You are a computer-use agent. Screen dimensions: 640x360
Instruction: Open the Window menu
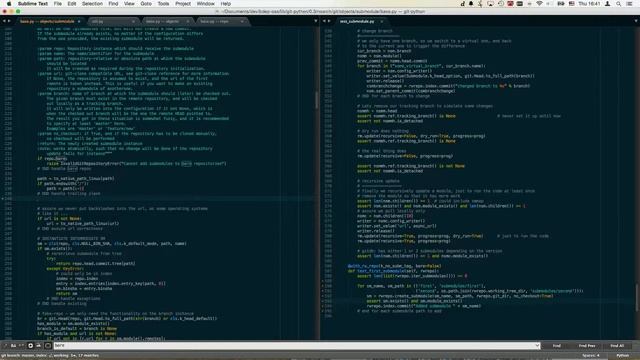click(206, 4)
